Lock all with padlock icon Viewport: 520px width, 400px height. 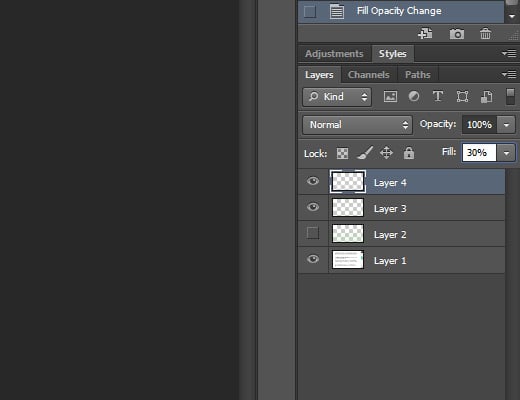coord(409,153)
